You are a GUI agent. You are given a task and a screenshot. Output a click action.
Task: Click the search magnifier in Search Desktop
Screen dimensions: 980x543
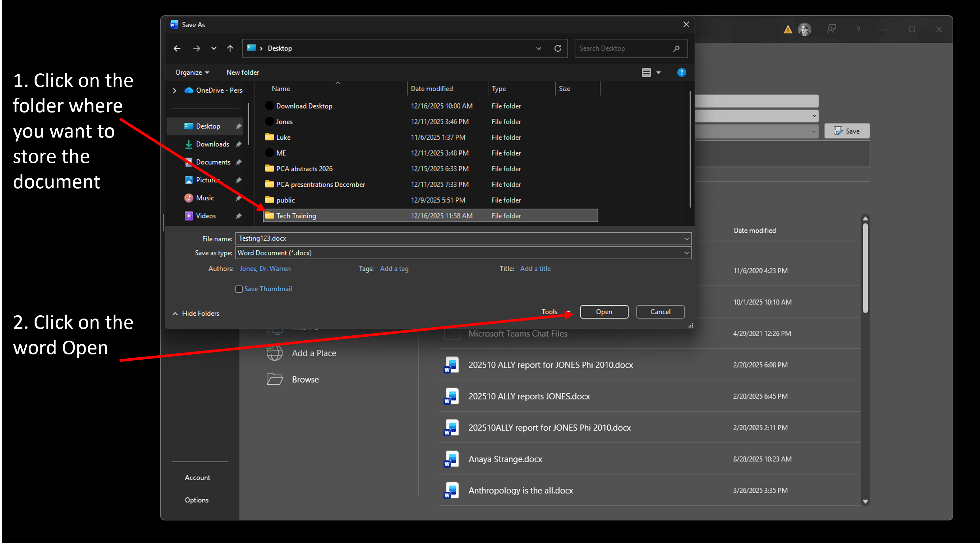676,48
